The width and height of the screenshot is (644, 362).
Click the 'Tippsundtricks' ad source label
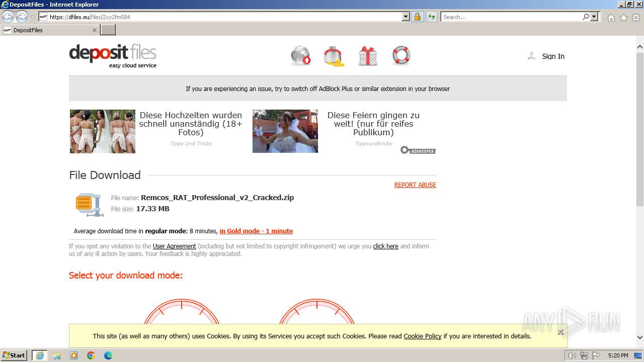click(x=373, y=144)
